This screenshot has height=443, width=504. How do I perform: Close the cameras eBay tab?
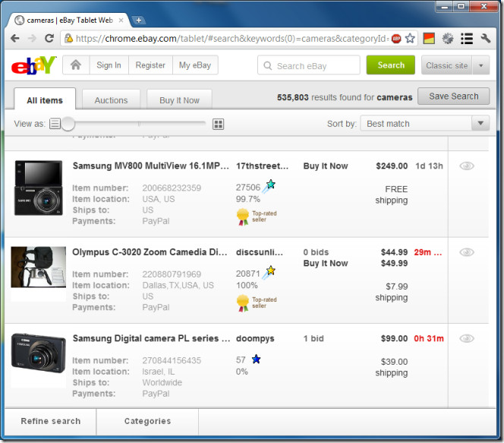coord(121,21)
